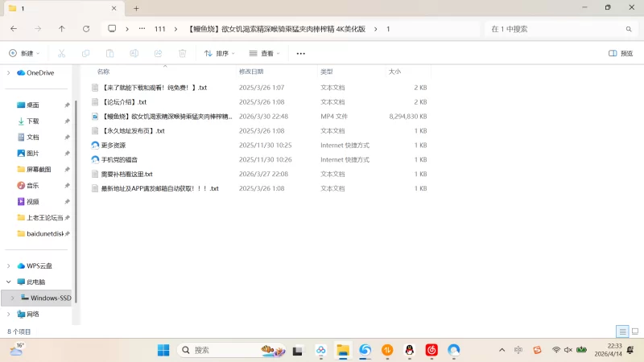Go up one folder level
644x362 pixels.
[x=62, y=29]
